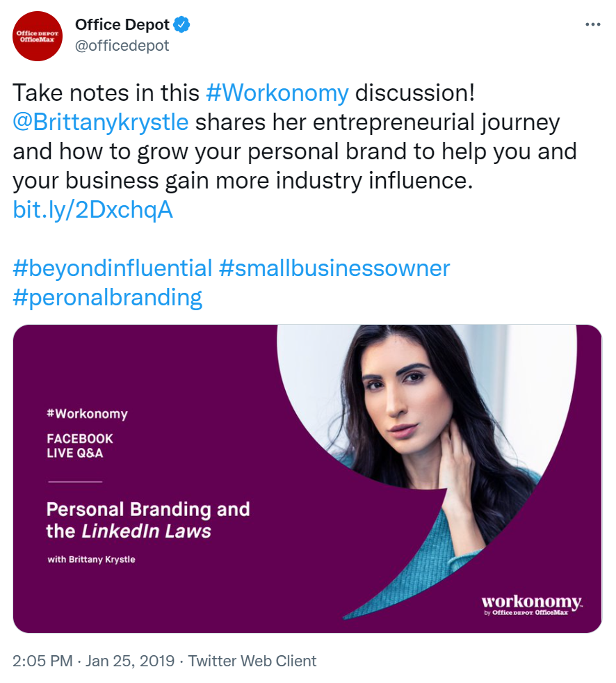616x683 pixels.
Task: Click the Facebook Live Q&A text
Action: [x=80, y=446]
